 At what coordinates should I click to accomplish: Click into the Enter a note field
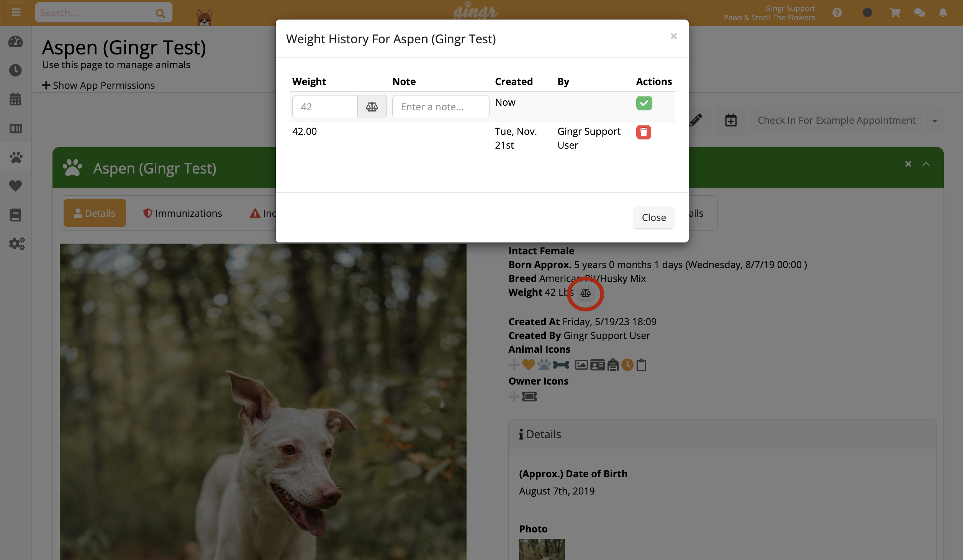[x=441, y=107]
